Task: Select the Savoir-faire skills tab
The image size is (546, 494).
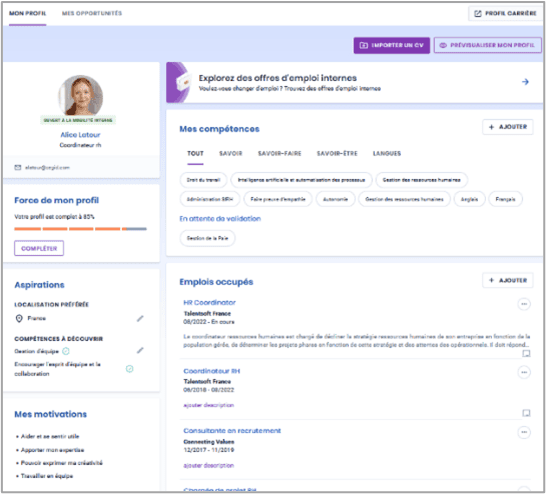Action: click(280, 154)
